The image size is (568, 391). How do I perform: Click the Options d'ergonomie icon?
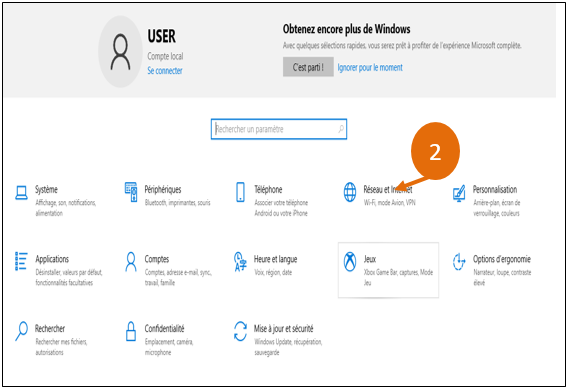459,262
